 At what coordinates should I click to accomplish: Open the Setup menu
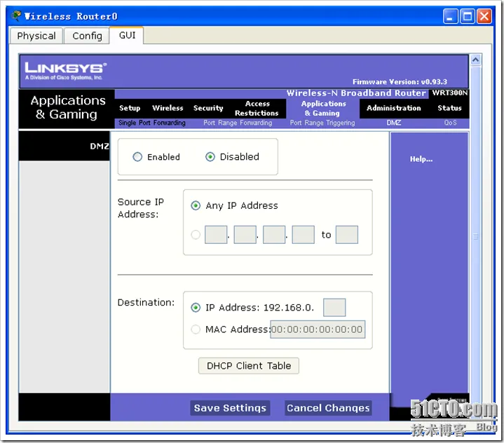pyautogui.click(x=130, y=108)
